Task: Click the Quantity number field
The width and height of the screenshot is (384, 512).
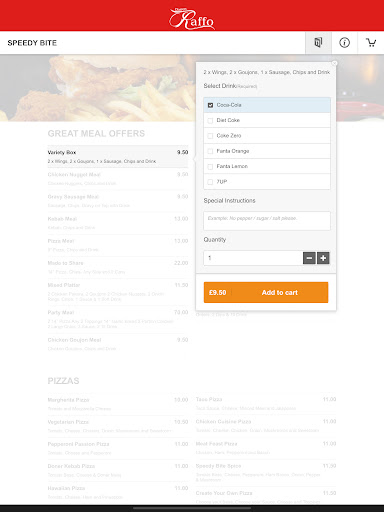Action: coord(253,258)
